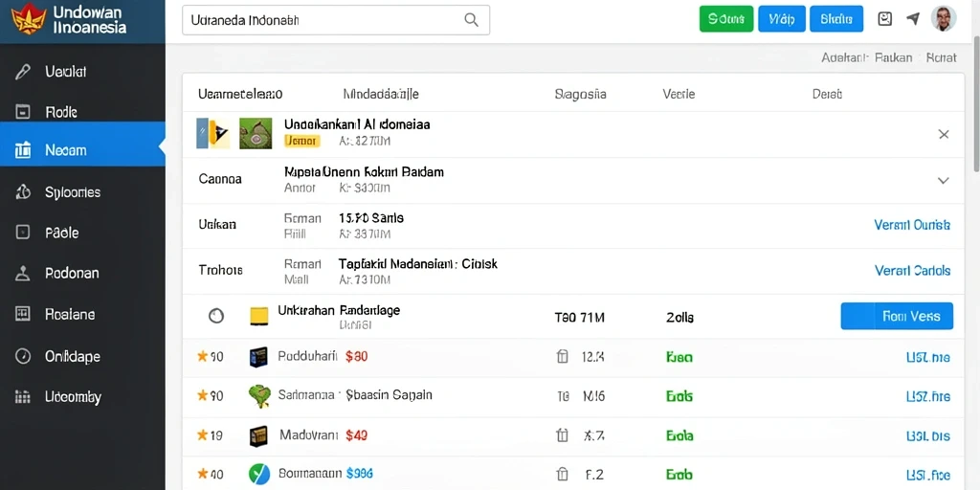Toggle the star on the Pudduhari row
Screen dimensions: 980x490
click(x=203, y=356)
